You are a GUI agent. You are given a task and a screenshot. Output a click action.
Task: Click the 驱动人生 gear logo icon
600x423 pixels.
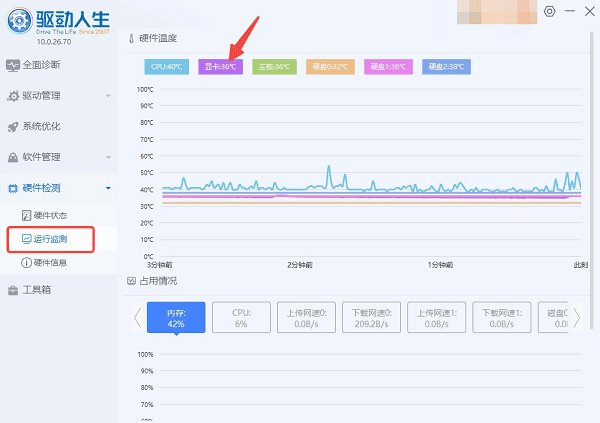click(19, 20)
